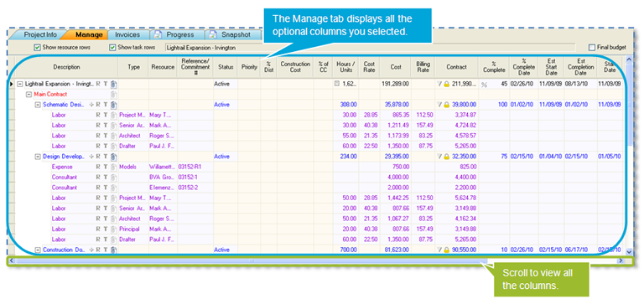Switch to the Invoices tab
The height and width of the screenshot is (304, 644).
click(127, 35)
